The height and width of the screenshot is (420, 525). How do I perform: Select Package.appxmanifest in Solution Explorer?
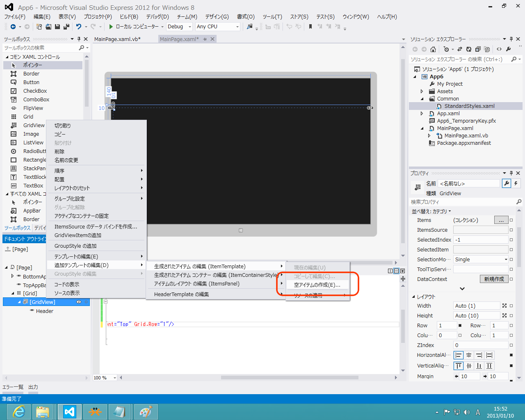click(x=464, y=143)
